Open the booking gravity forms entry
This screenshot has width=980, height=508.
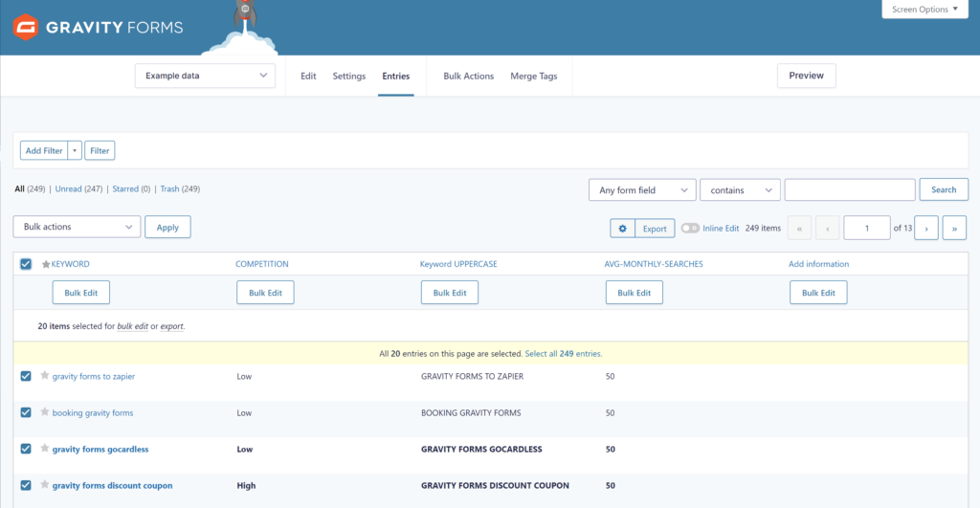coord(93,412)
